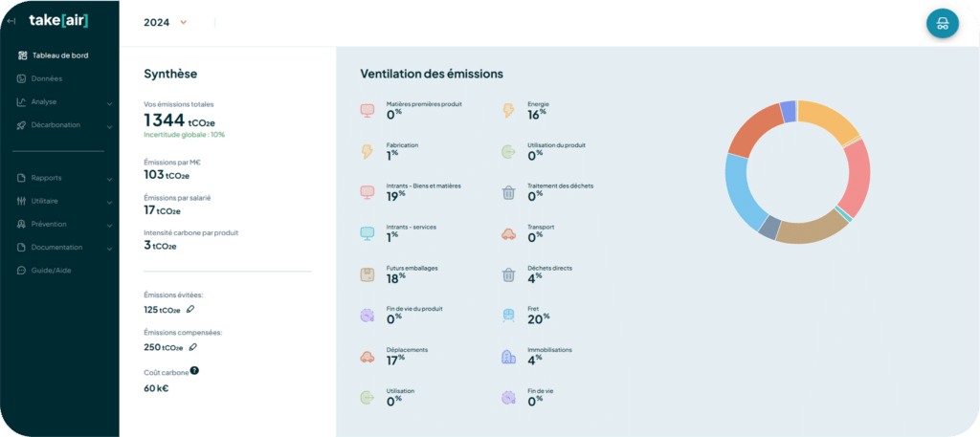980x437 pixels.
Task: Click the Fabrication lightning icon
Action: pos(367,152)
